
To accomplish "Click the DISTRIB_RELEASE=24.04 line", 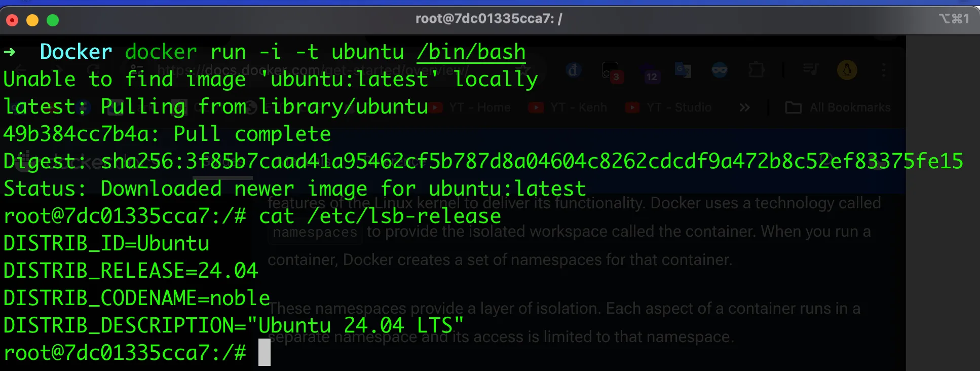I will [131, 271].
